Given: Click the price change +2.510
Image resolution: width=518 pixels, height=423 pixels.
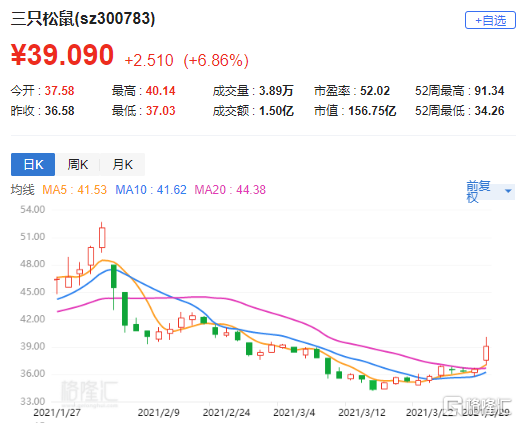Looking at the screenshot, I should (149, 61).
